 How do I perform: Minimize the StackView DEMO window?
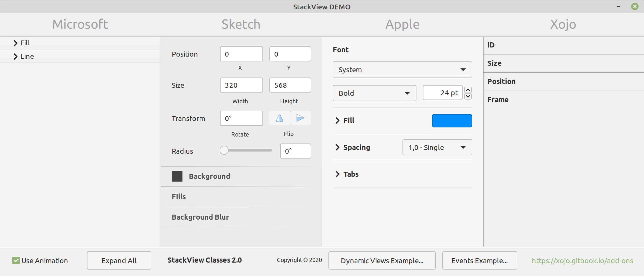pyautogui.click(x=619, y=6)
